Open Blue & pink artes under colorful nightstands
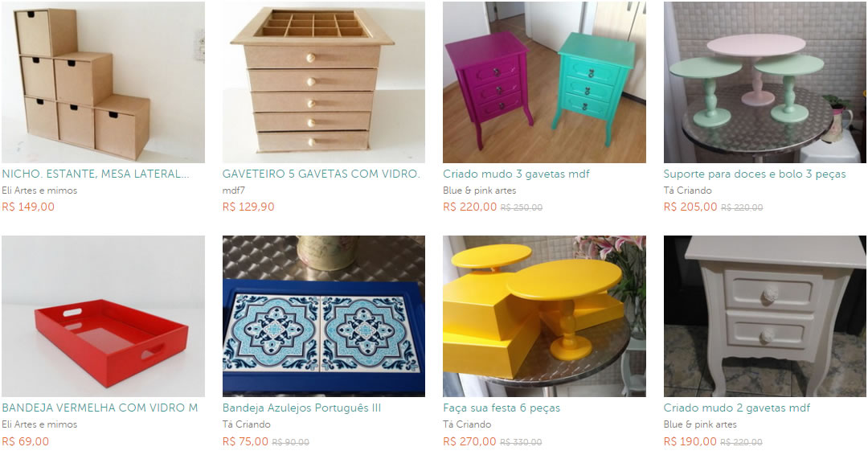Image resolution: width=868 pixels, height=459 pixels. (x=479, y=191)
